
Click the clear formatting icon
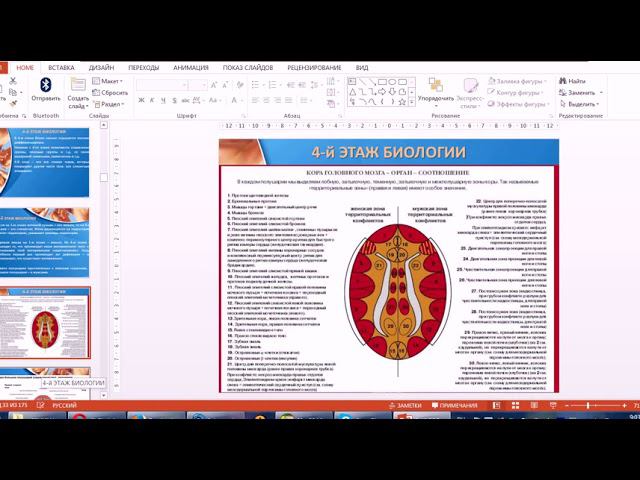point(240,85)
